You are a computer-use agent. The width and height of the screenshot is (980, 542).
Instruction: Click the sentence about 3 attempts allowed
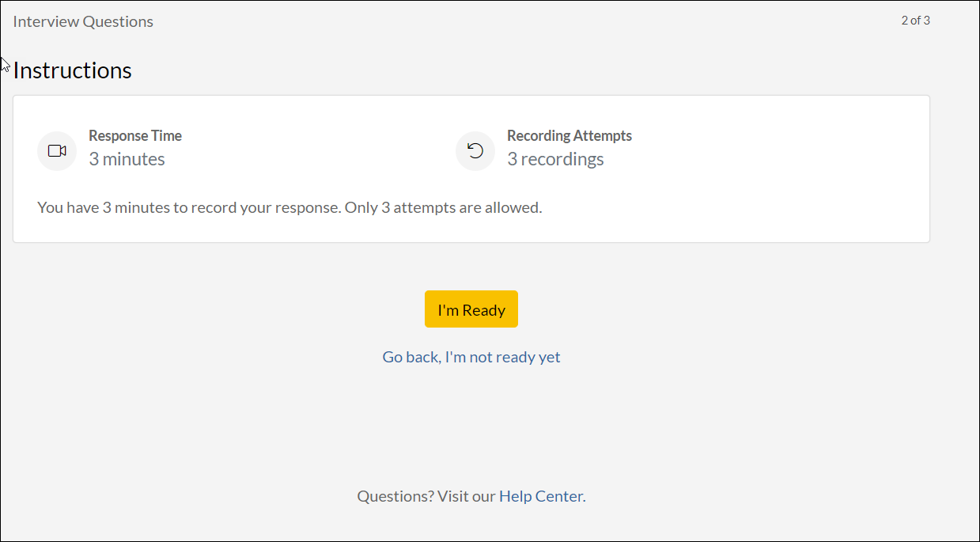[289, 208]
